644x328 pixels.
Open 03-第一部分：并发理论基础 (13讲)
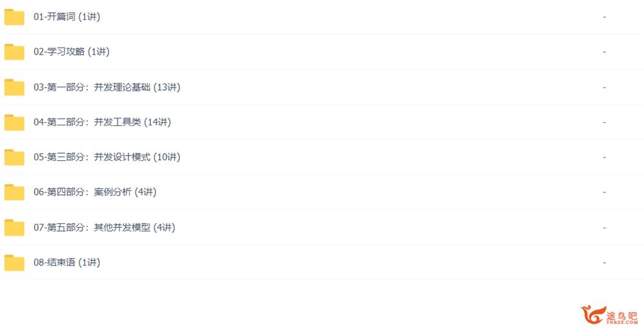click(x=107, y=87)
